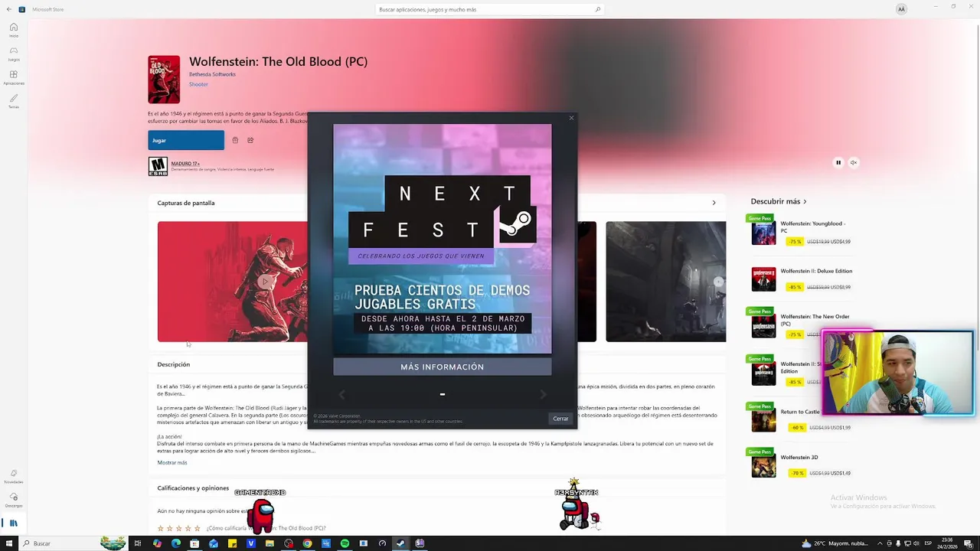This screenshot has height=551, width=980.
Task: Expand description with Mostrar más
Action: [x=172, y=462]
